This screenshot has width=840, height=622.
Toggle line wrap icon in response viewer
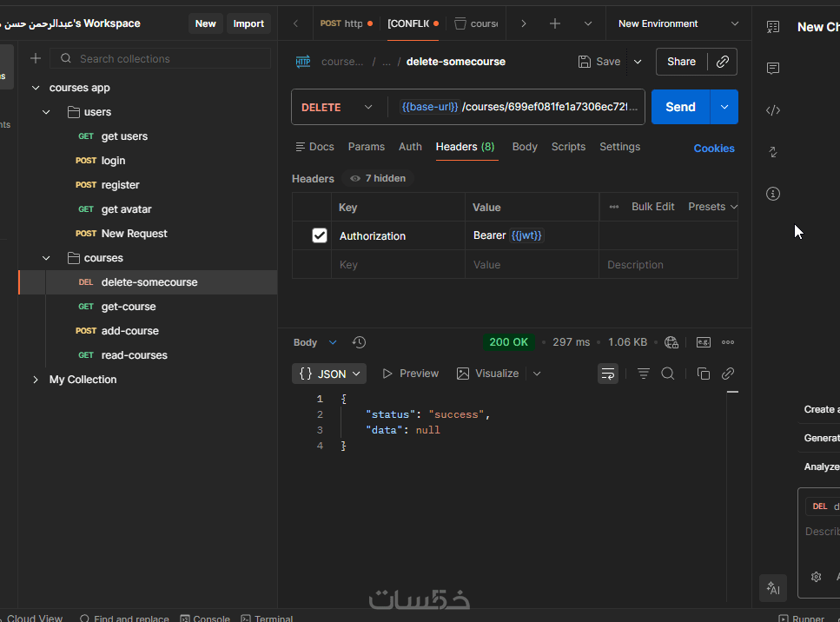coord(607,374)
